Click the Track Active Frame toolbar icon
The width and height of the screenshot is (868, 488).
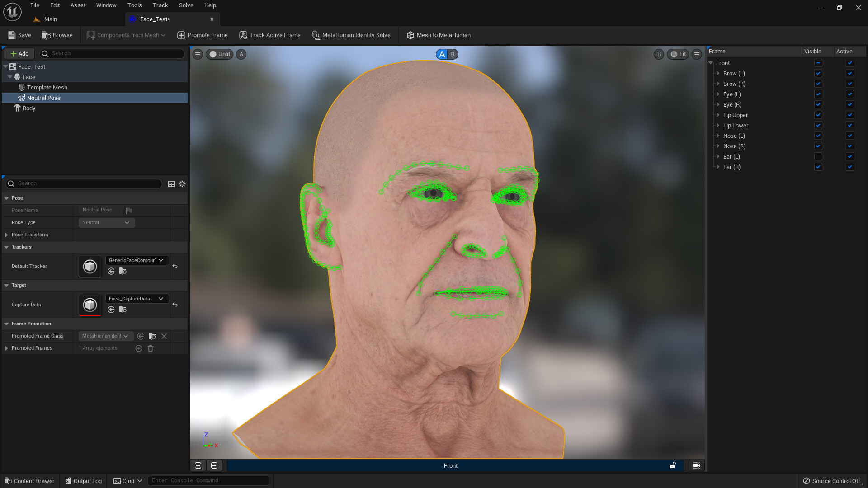coord(243,35)
